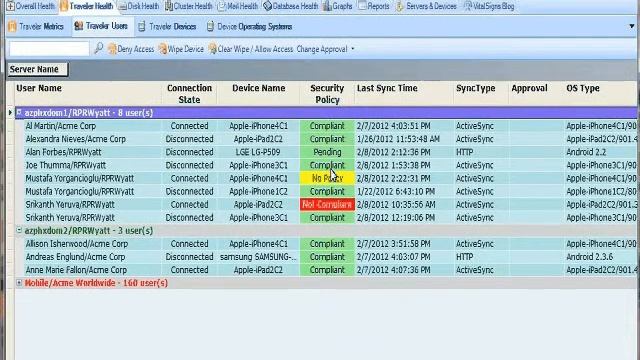Open the Cluster Health tab
Viewport: 640px width, 360px height.
click(189, 6)
